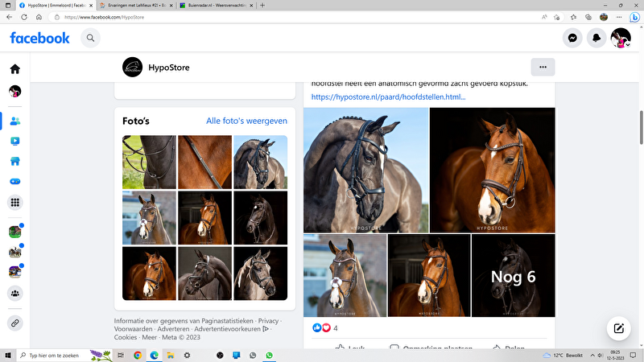The width and height of the screenshot is (644, 362).
Task: Open third group shortcut in sidebar
Action: coord(15,272)
